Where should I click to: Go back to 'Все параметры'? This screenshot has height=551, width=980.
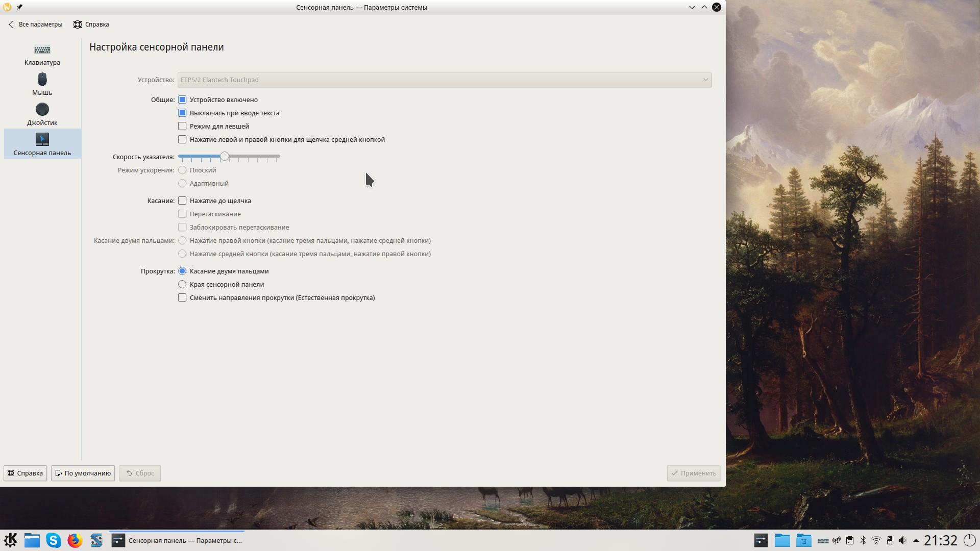[x=35, y=24]
